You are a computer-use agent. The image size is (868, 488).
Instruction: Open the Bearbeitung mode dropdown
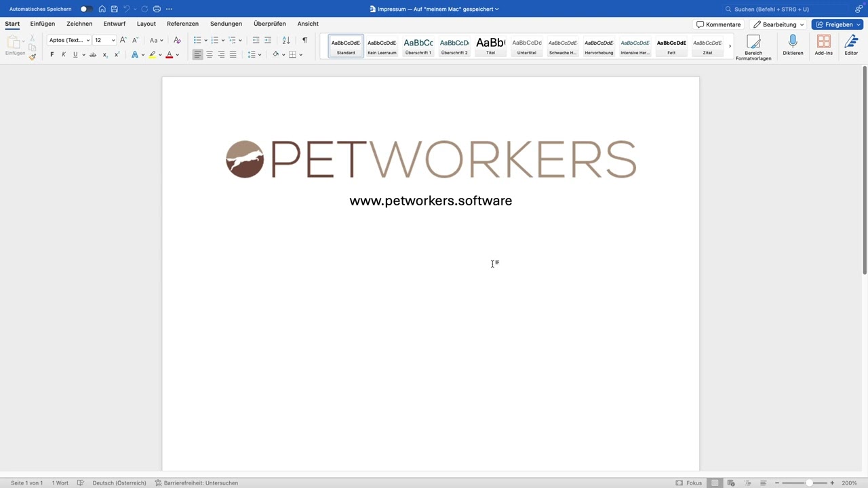coord(779,24)
